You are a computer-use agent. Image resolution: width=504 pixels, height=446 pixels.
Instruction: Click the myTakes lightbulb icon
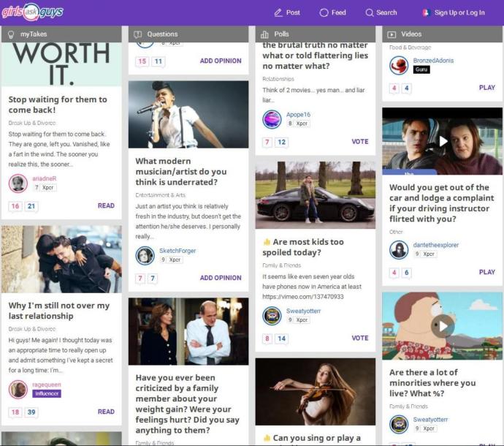point(11,34)
